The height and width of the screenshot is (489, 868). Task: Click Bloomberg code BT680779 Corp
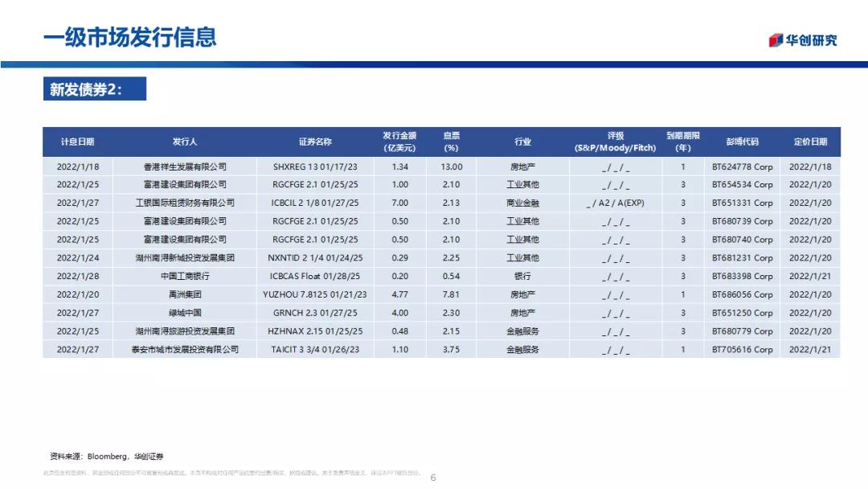coord(743,331)
